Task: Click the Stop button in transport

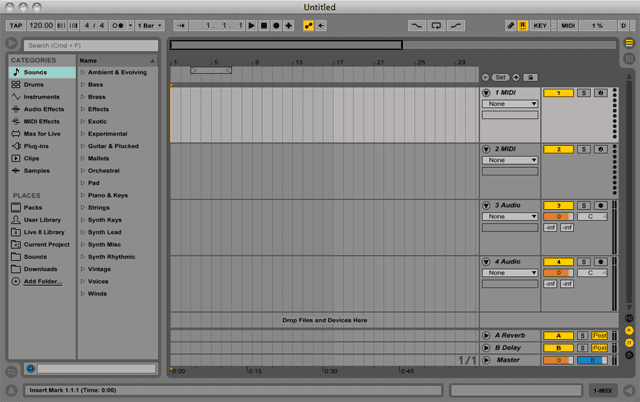Action: pos(264,26)
